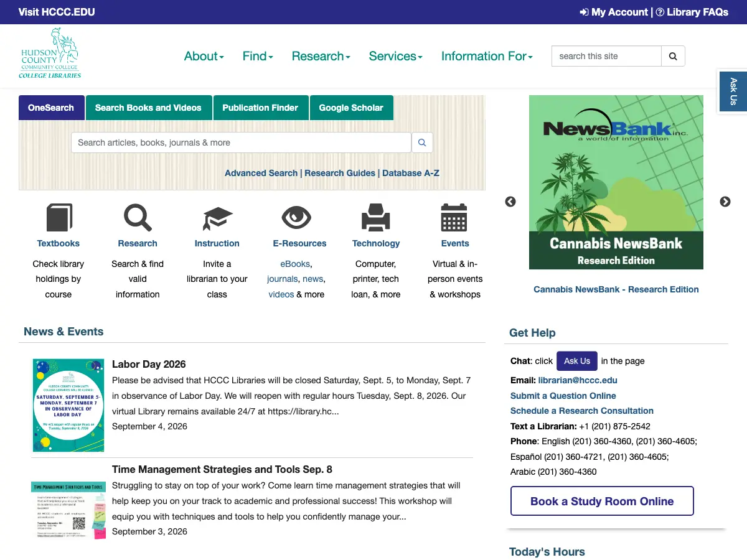Open the Labor Day 2026 news title
Image resolution: width=747 pixels, height=560 pixels.
(x=149, y=364)
